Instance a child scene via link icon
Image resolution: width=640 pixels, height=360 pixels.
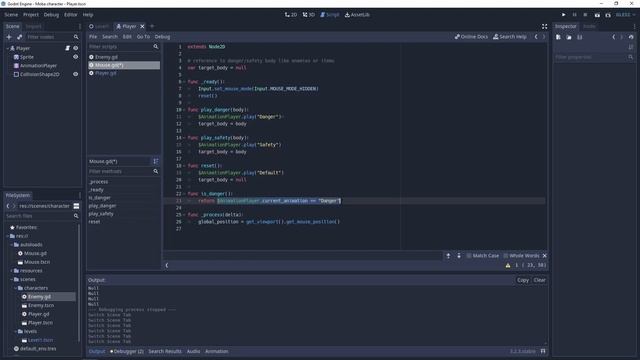click(x=20, y=37)
